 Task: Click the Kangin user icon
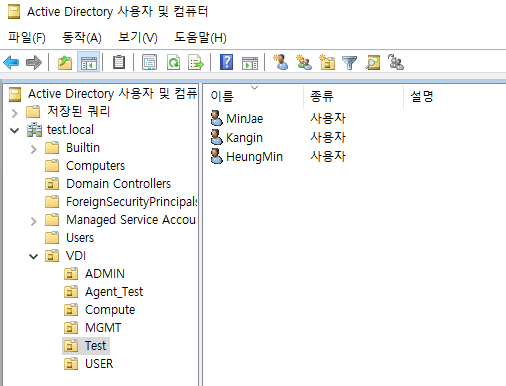pyautogui.click(x=216, y=137)
